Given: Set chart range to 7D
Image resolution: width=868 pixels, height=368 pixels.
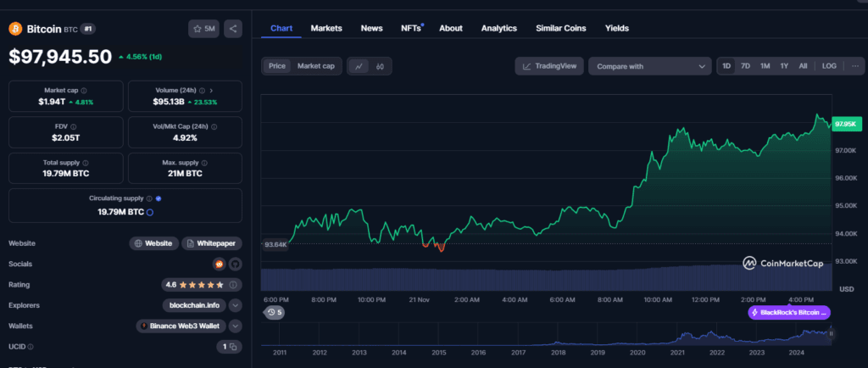Looking at the screenshot, I should point(746,66).
